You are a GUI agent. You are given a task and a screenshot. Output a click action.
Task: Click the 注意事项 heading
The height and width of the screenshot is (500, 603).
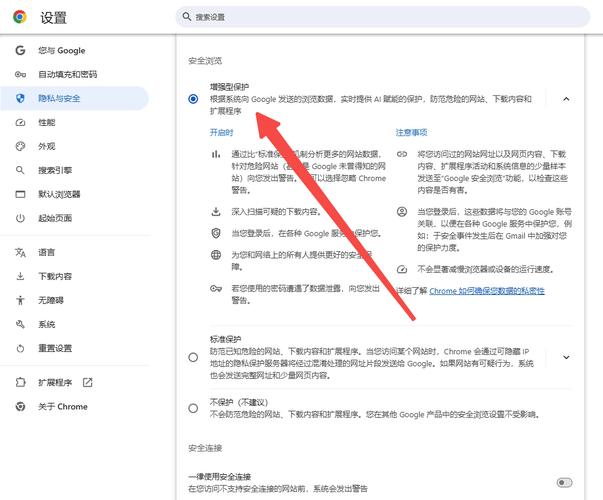point(411,133)
